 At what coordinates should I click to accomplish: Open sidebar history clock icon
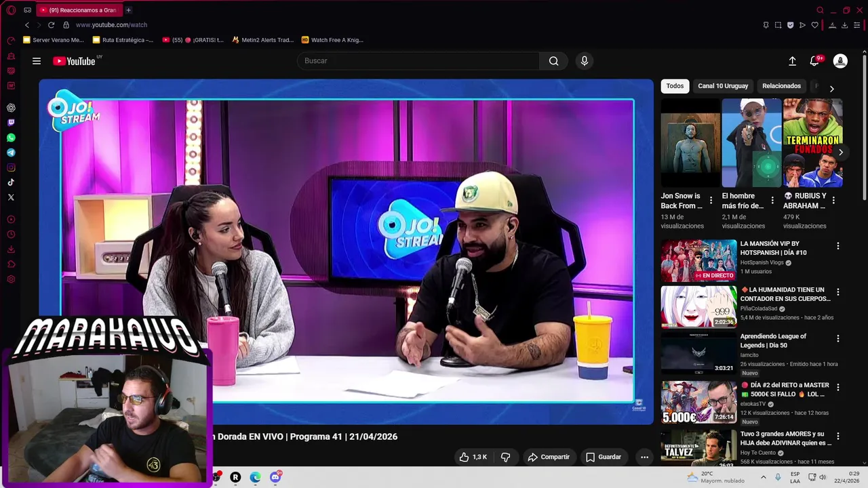11,235
